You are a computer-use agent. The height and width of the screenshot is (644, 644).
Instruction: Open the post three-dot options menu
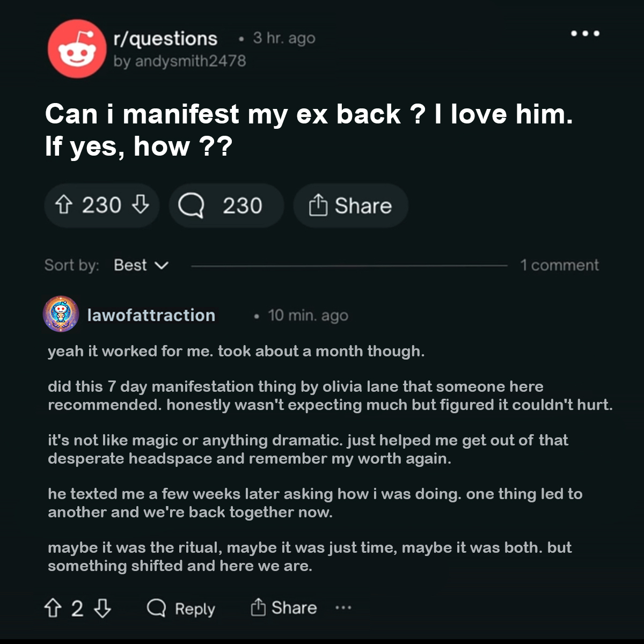pos(586,33)
